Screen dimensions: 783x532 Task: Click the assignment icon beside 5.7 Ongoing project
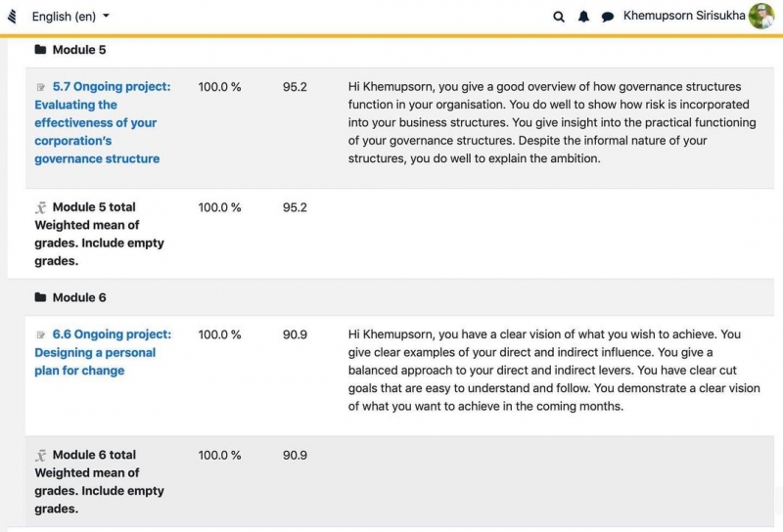pyautogui.click(x=41, y=87)
